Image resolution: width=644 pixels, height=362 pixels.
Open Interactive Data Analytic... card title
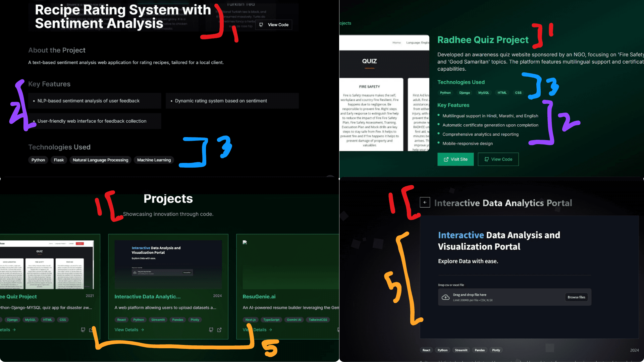pos(147,297)
